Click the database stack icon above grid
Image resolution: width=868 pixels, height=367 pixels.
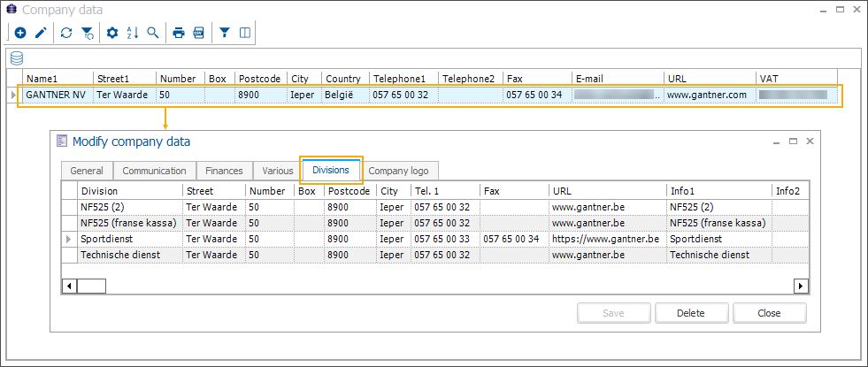(17, 58)
